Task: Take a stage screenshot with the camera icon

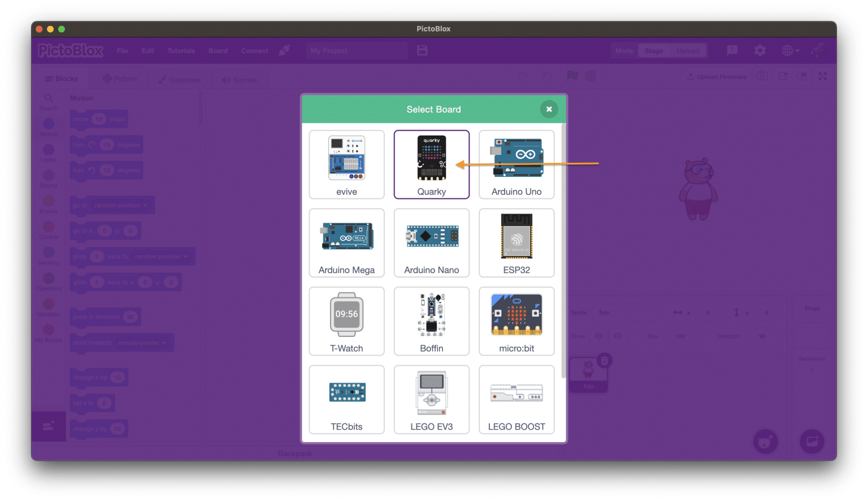Action: [762, 76]
